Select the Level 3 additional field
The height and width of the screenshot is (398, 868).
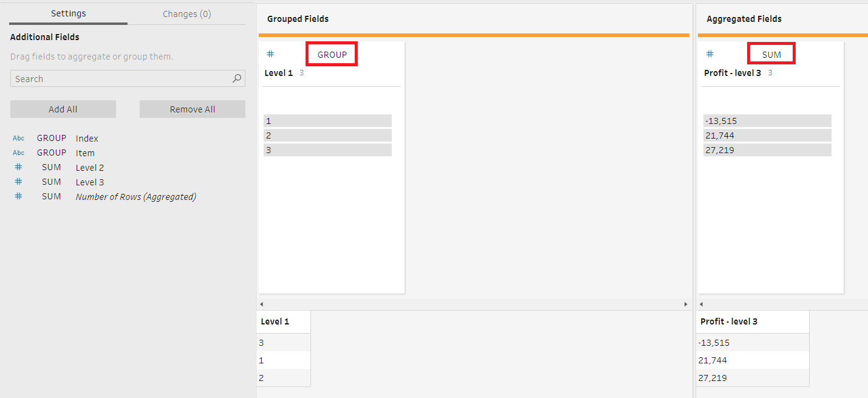click(90, 182)
